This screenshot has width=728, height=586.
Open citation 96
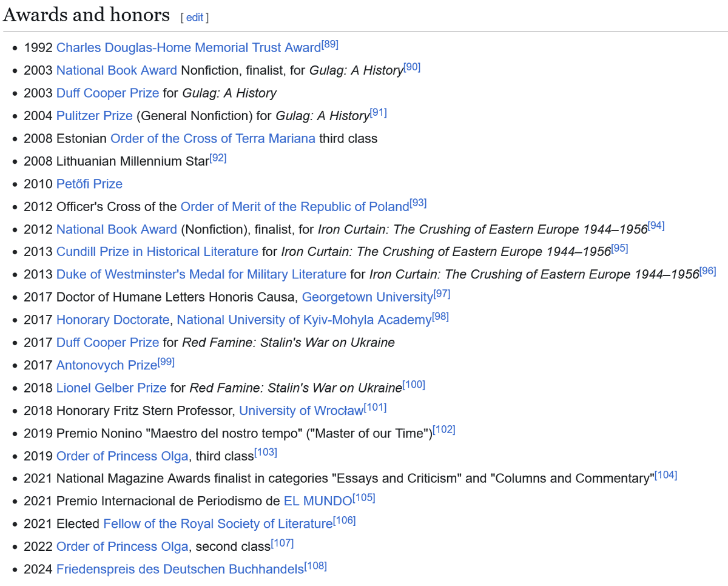(708, 271)
